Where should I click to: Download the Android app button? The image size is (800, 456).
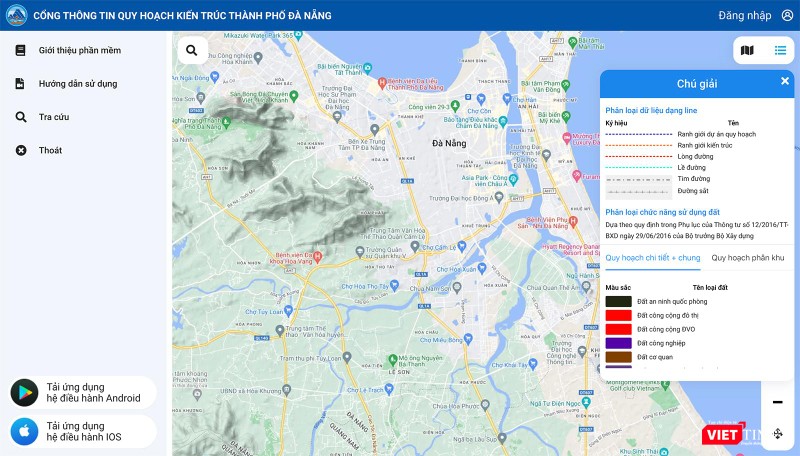92,393
